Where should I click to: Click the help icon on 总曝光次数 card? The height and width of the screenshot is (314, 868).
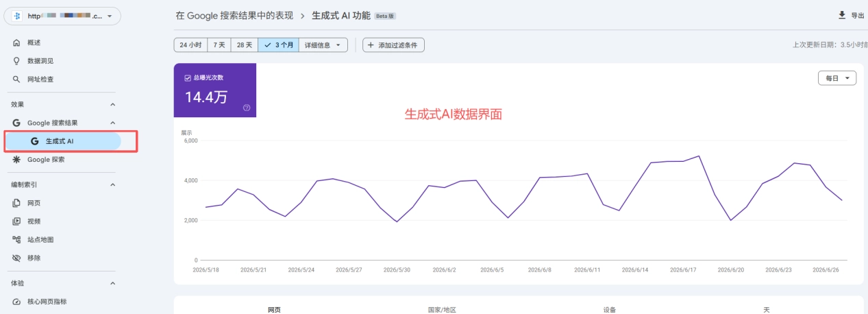(x=247, y=108)
